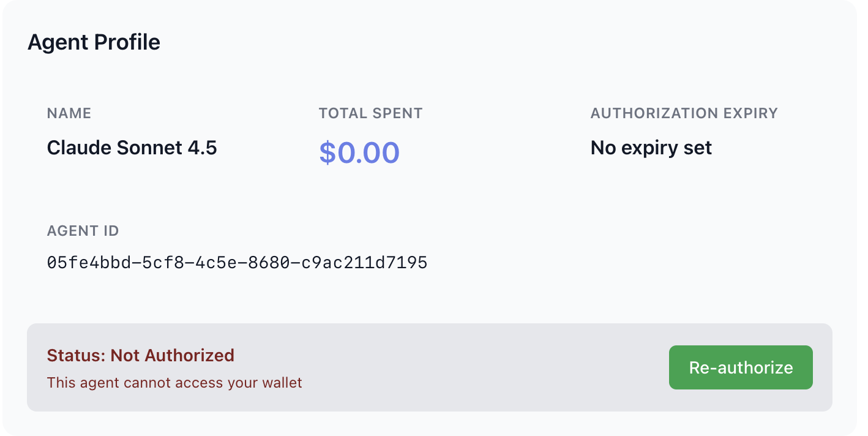
Task: Click the cannot access your wallet message
Action: point(174,383)
